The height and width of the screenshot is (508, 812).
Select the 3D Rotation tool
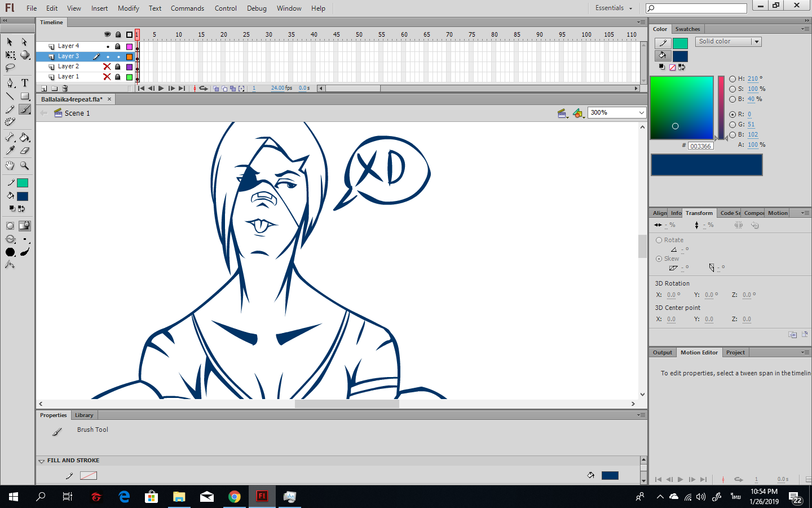(x=24, y=55)
